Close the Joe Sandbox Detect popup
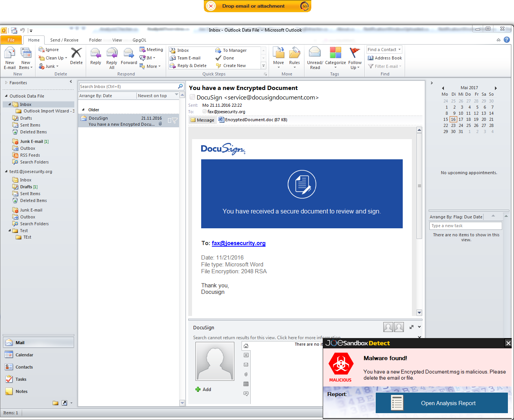 508,343
